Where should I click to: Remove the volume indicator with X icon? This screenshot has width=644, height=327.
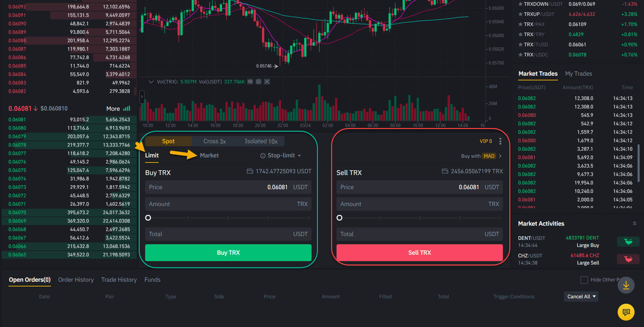coord(267,82)
